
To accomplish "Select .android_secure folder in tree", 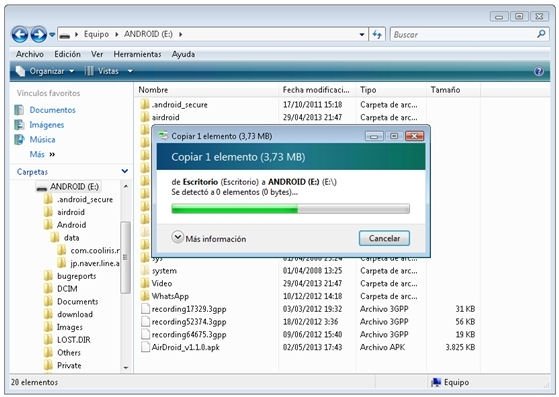I will pos(85,200).
